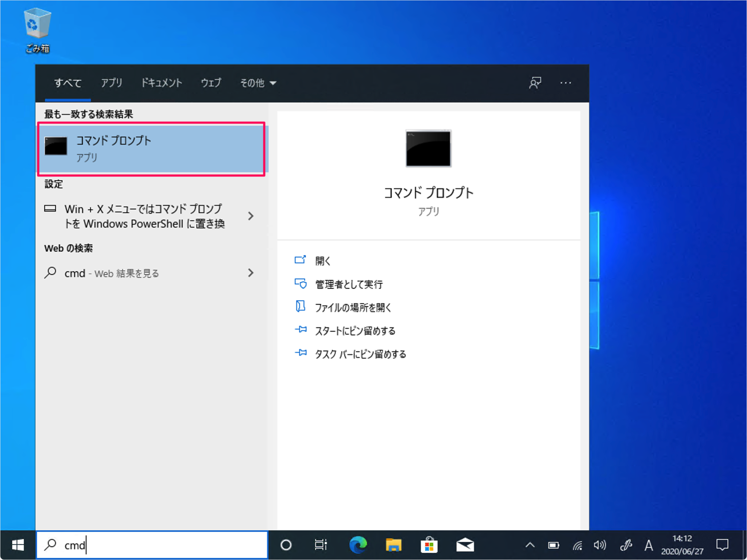
Task: Open the Mail app from the taskbar
Action: click(465, 545)
